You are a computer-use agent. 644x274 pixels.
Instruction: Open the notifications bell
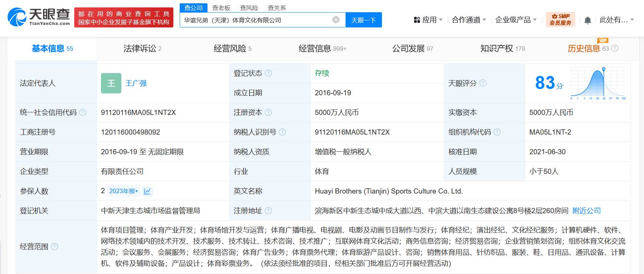[587, 20]
